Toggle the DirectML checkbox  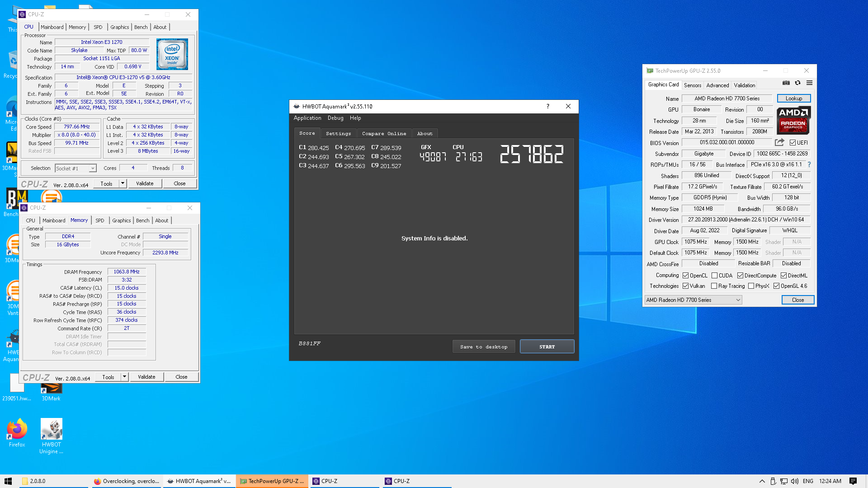[x=783, y=276]
